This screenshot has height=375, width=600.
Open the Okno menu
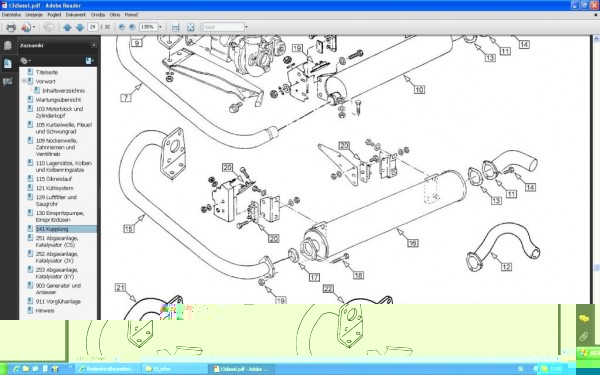(115, 15)
